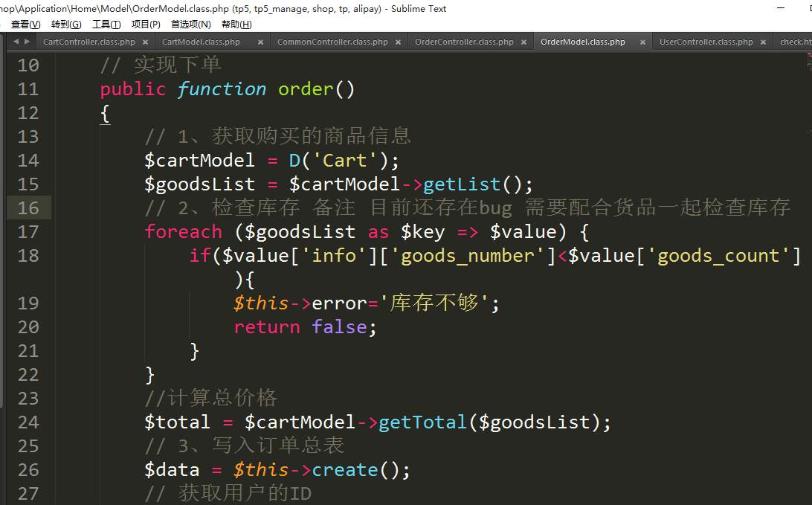Open the CommonController.class.php tab
Viewport: 812px width, 505px height.
332,42
